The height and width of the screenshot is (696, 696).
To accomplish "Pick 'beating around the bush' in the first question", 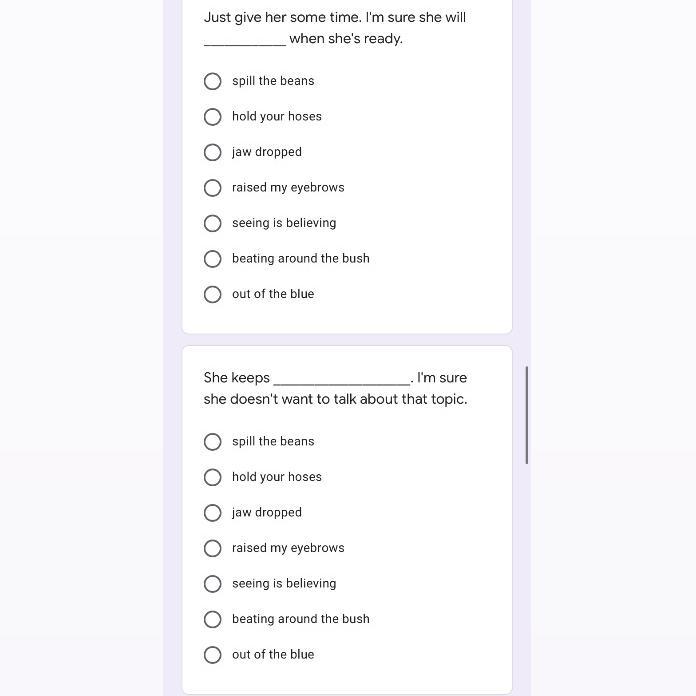I will 213,259.
